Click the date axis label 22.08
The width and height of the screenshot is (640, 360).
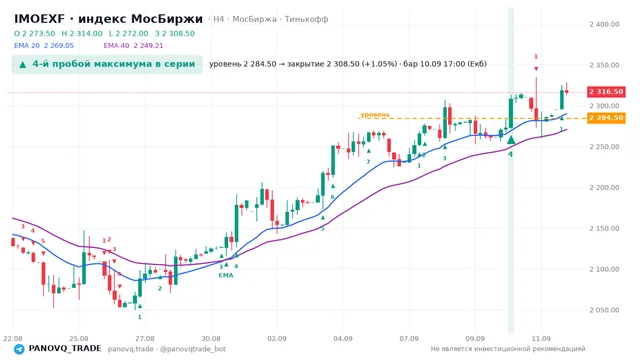tap(13, 338)
